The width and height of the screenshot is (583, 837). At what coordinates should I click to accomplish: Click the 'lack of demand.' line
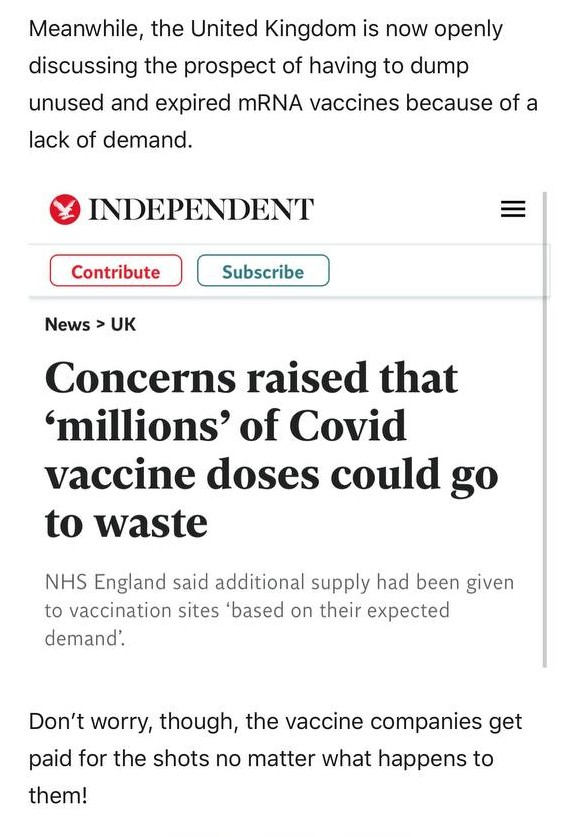[110, 140]
